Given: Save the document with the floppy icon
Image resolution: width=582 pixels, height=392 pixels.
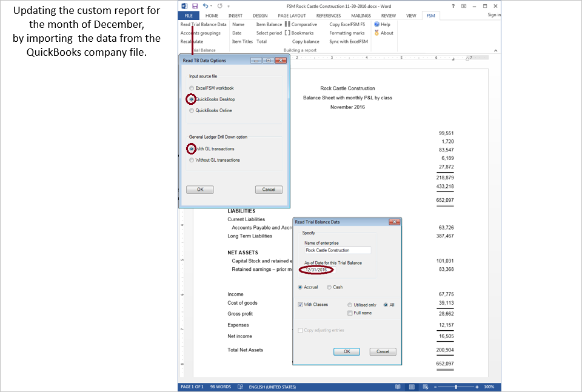Looking at the screenshot, I should (195, 6).
